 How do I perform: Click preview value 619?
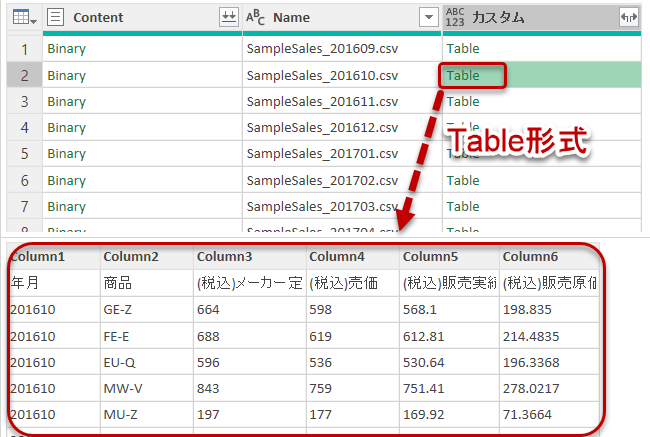click(x=353, y=336)
